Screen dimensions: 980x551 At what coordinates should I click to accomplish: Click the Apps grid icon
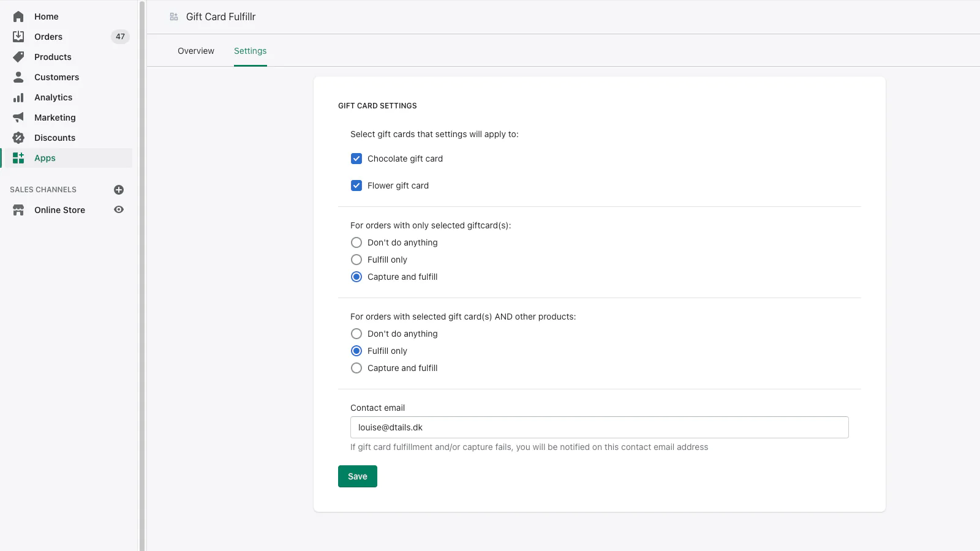coord(18,158)
